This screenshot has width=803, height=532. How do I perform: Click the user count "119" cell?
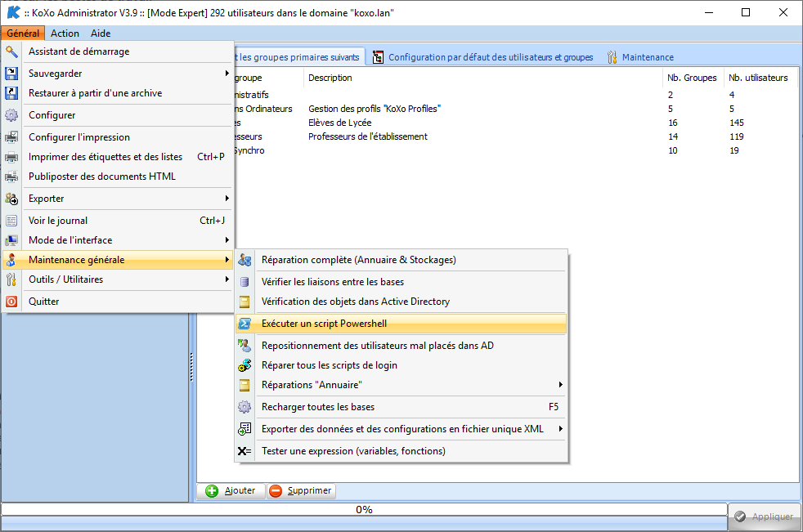(x=737, y=136)
